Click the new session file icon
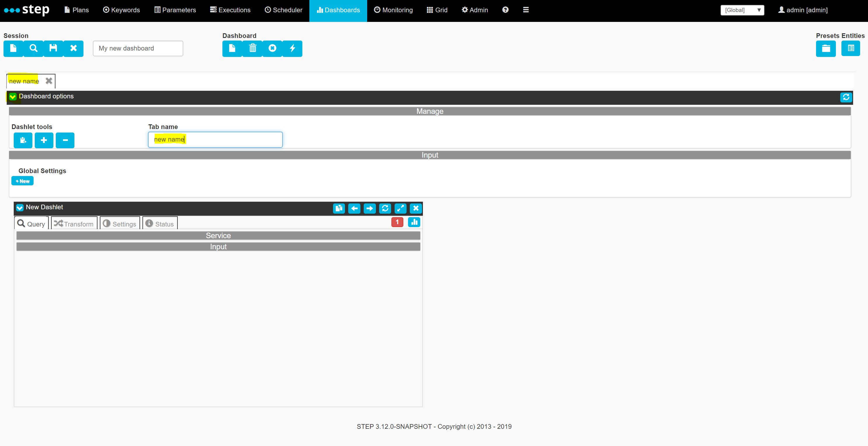Viewport: 868px width, 446px height. 13,48
